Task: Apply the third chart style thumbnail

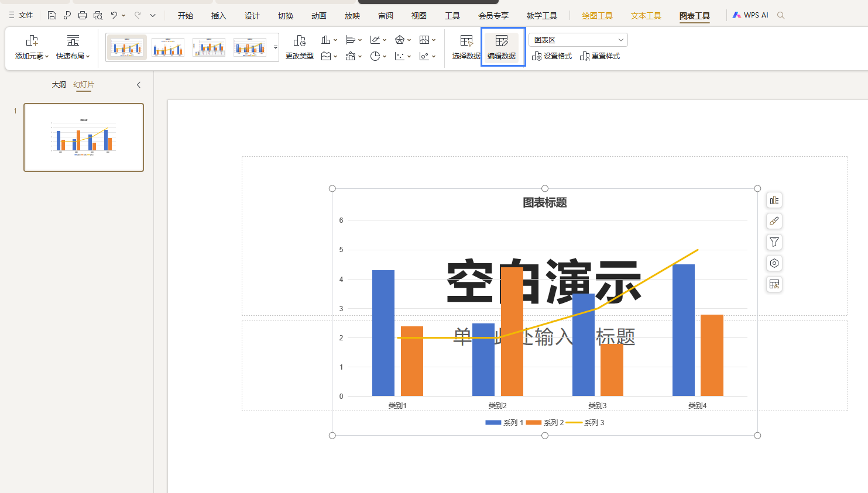Action: coord(209,47)
